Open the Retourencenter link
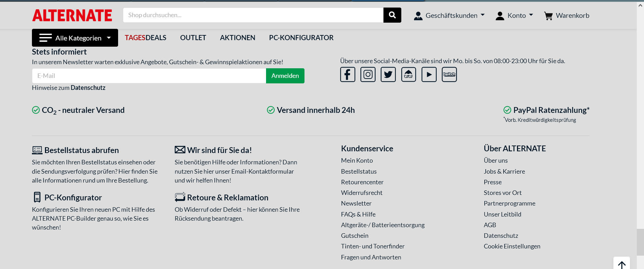The image size is (644, 269). pyautogui.click(x=362, y=182)
